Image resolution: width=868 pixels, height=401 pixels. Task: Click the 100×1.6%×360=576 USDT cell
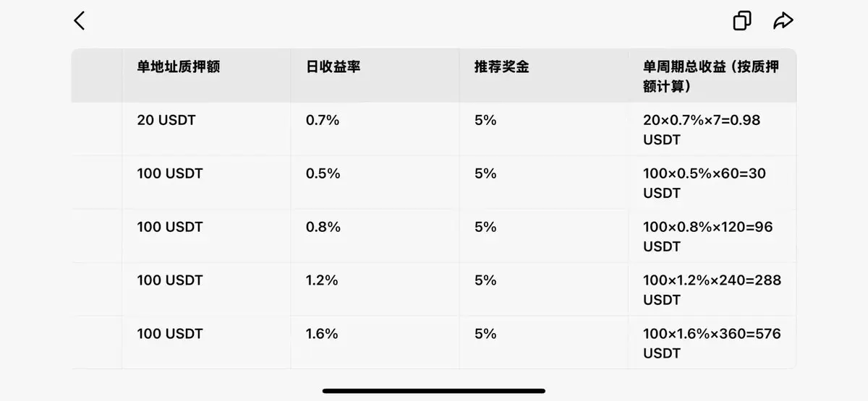point(712,344)
